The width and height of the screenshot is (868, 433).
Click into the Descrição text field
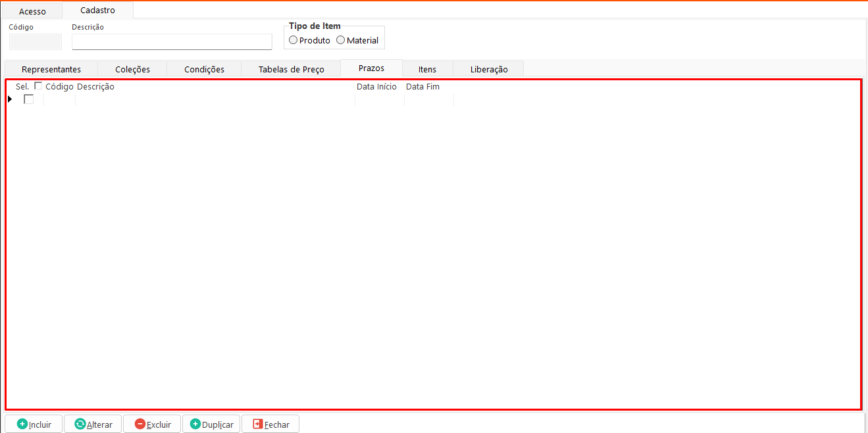click(172, 42)
